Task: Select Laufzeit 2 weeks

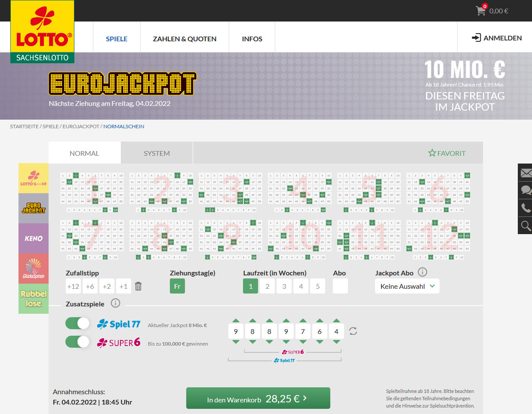Action: tap(268, 286)
